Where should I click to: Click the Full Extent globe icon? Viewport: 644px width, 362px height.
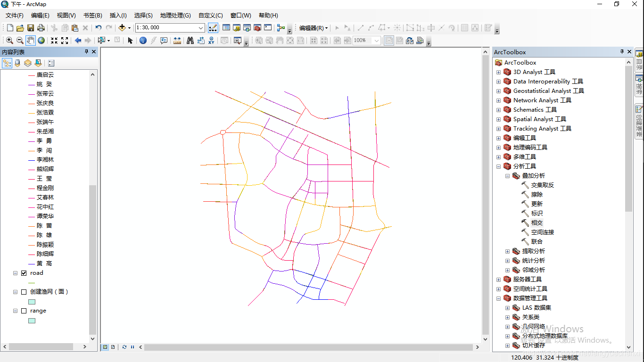point(41,41)
